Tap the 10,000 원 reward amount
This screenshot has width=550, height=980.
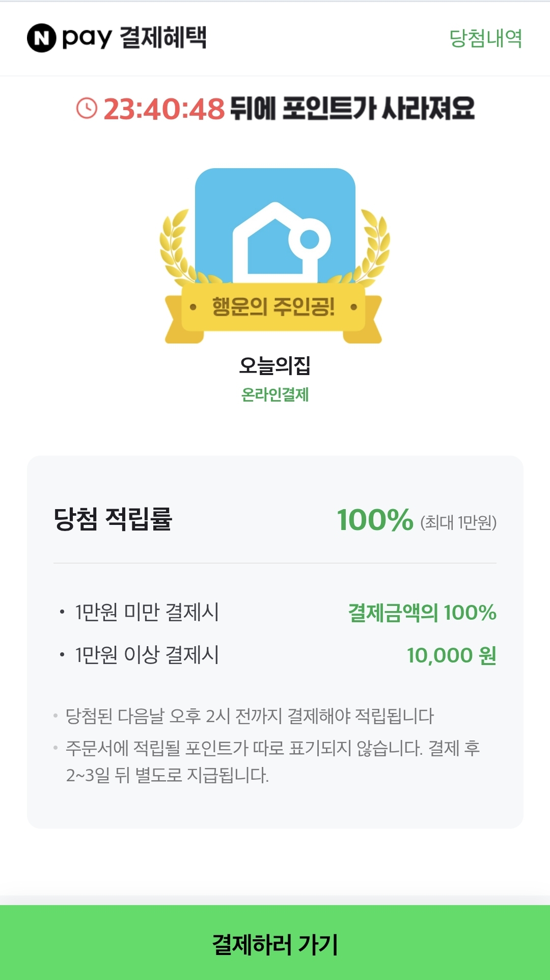[452, 655]
